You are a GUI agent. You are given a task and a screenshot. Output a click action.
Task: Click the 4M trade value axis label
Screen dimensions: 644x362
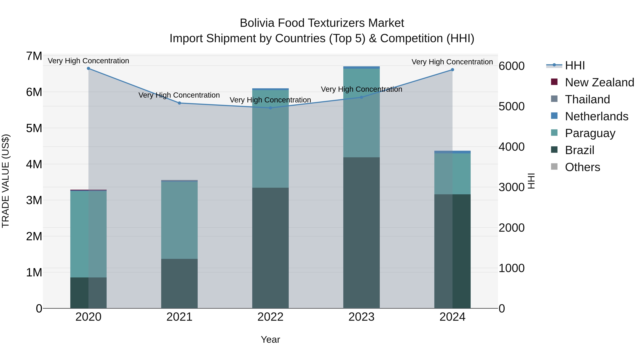click(x=34, y=164)
